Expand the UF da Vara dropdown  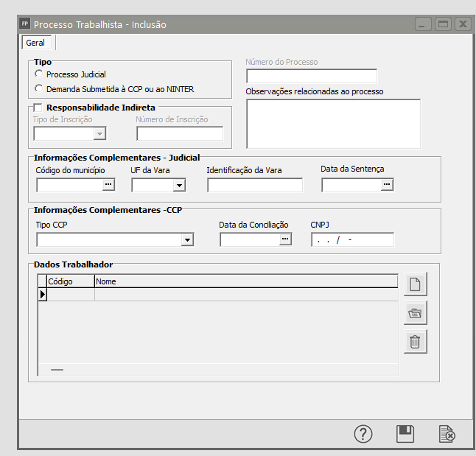point(179,185)
